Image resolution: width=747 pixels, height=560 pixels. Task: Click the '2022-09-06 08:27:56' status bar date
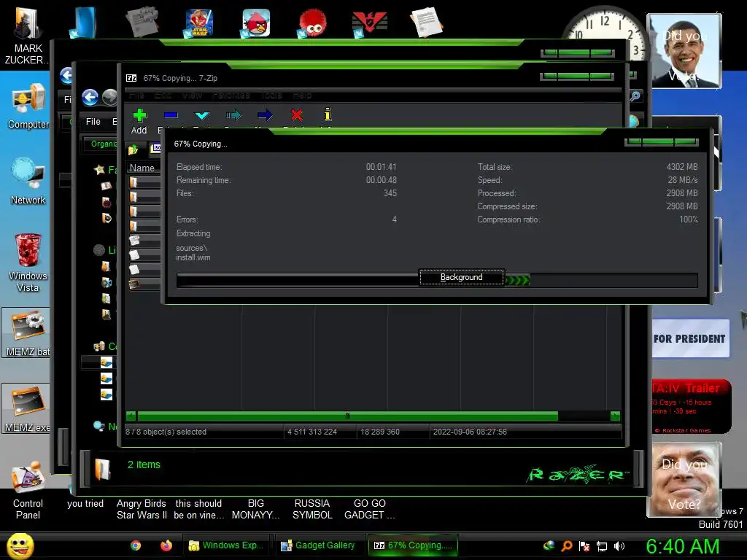470,432
